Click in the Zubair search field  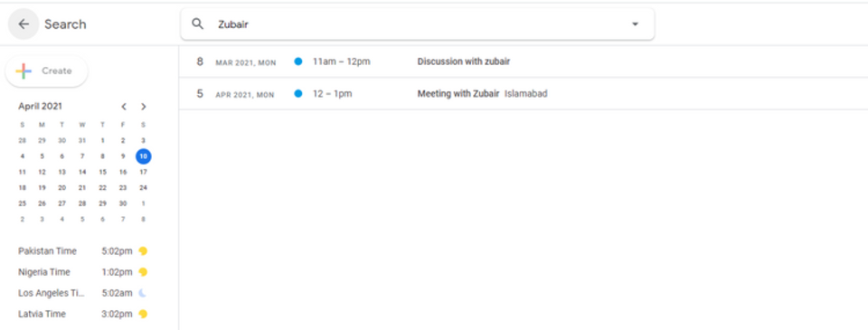pos(418,24)
